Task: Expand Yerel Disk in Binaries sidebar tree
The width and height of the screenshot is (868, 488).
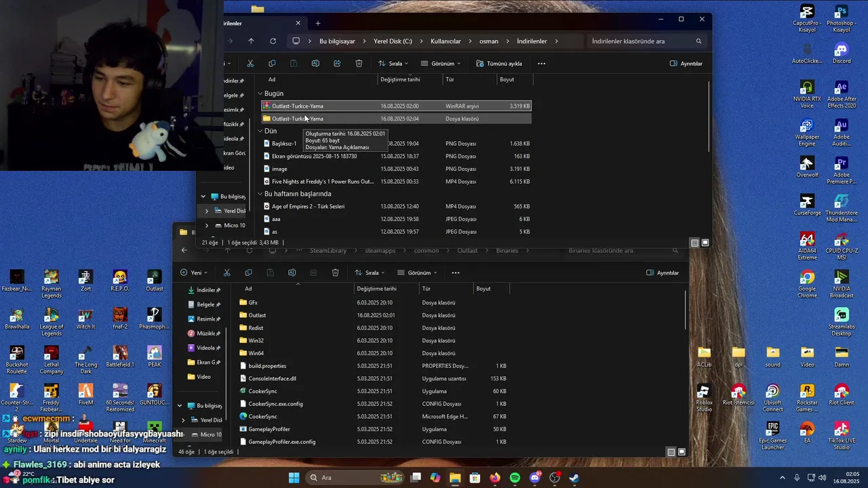Action: (183, 420)
